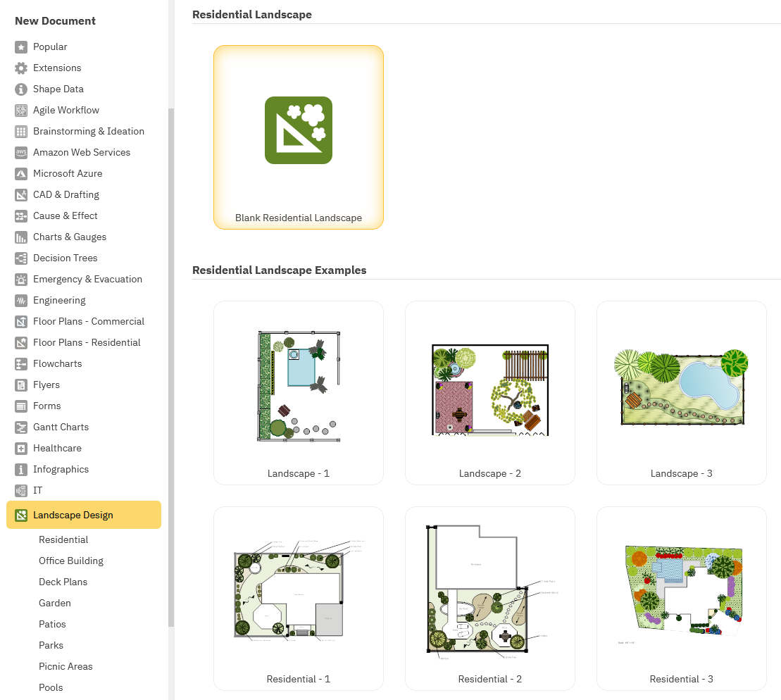The width and height of the screenshot is (781, 700).
Task: Open Floor Plans - Residential category
Action: coord(87,343)
